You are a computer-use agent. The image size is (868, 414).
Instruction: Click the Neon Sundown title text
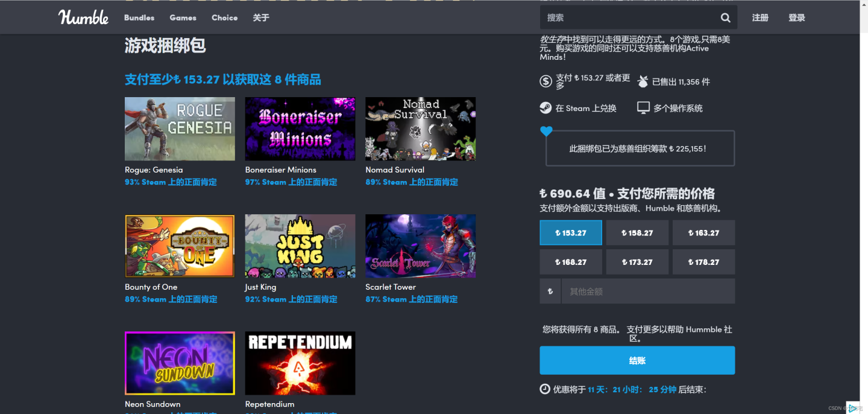[153, 404]
